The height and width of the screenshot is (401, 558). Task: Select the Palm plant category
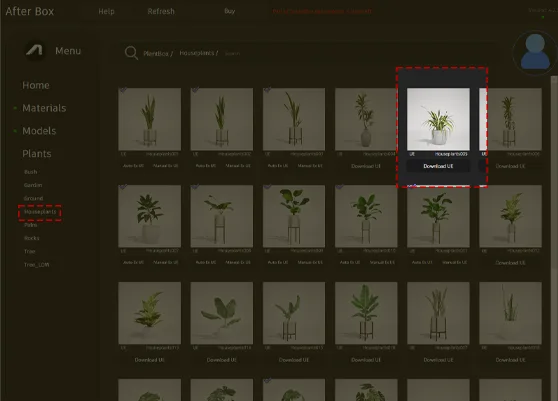pyautogui.click(x=31, y=225)
